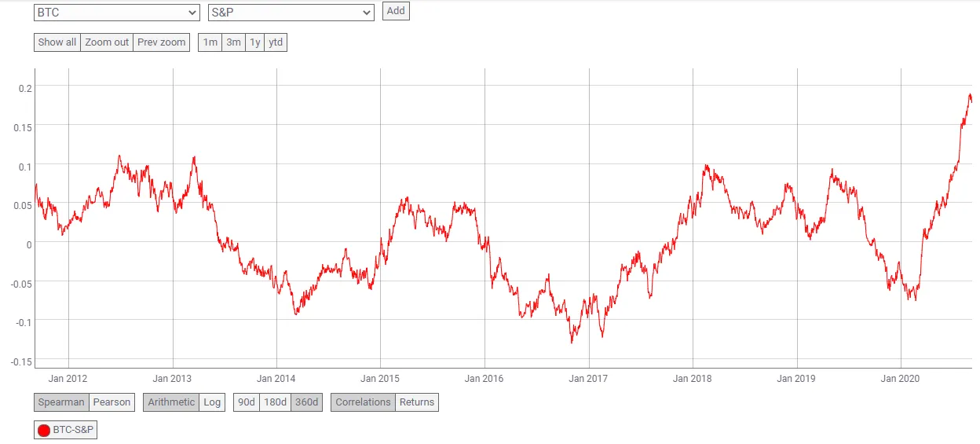Switch to Log scale
The image size is (980, 444).
(212, 402)
